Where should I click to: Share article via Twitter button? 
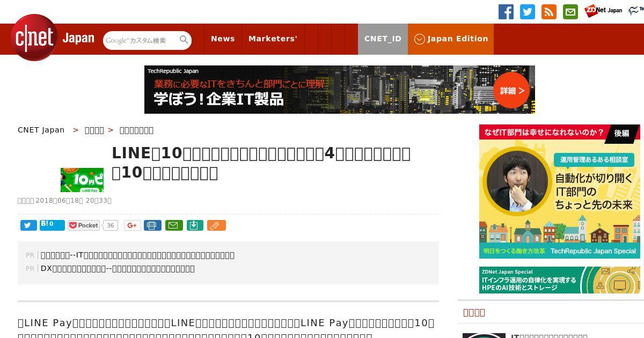point(28,225)
